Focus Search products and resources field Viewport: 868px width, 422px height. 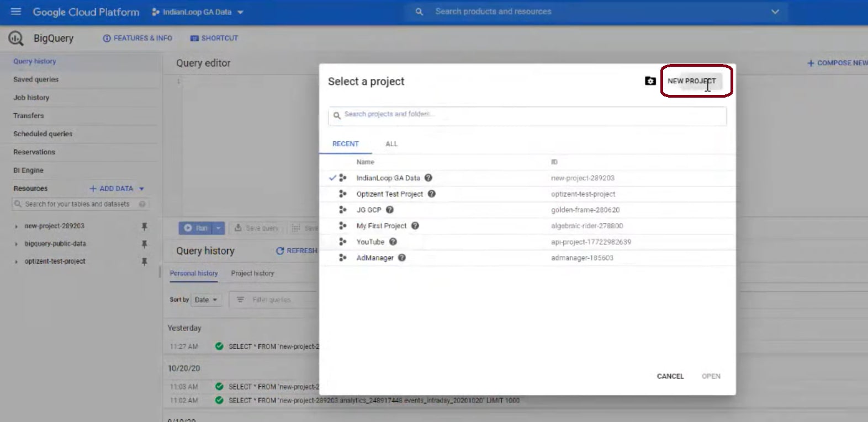coord(596,12)
